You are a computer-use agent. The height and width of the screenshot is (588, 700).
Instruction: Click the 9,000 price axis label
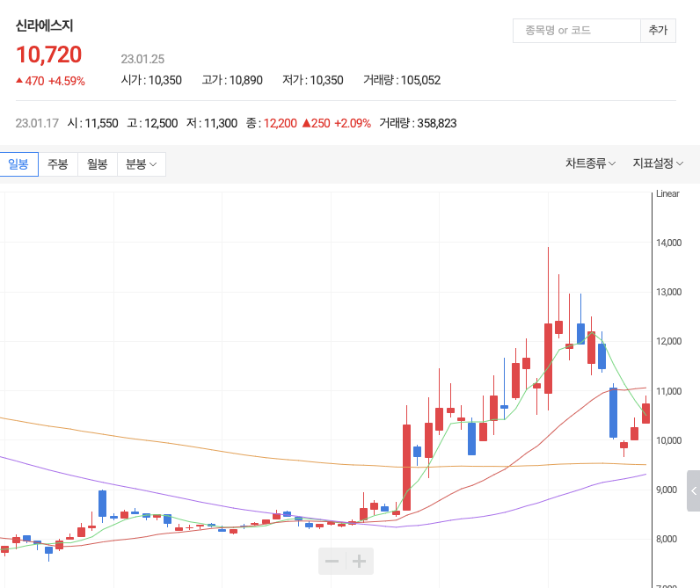(668, 490)
